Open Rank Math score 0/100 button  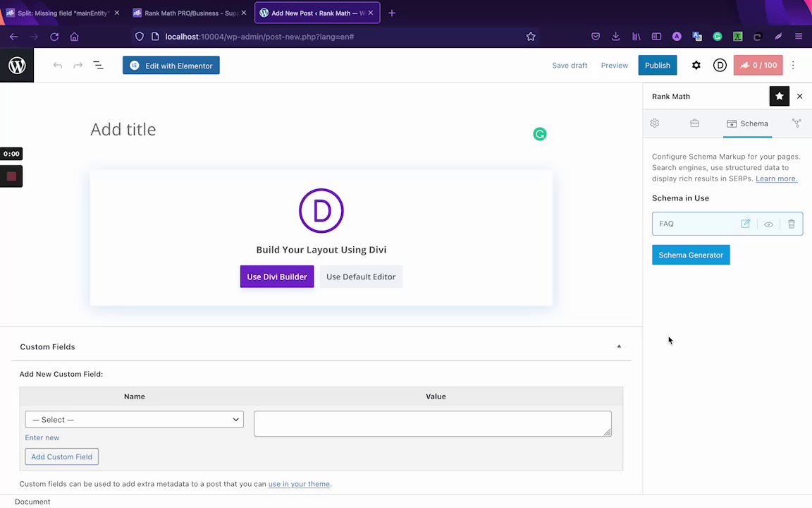tap(758, 66)
